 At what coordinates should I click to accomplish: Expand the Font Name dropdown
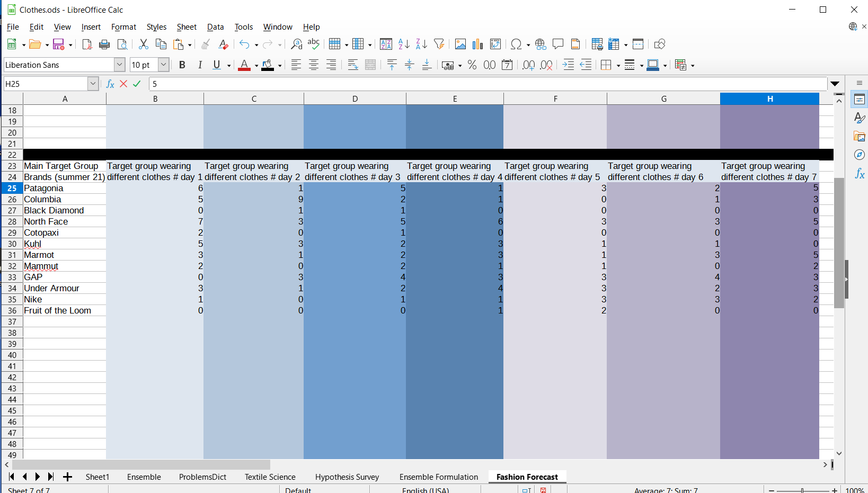(x=120, y=65)
